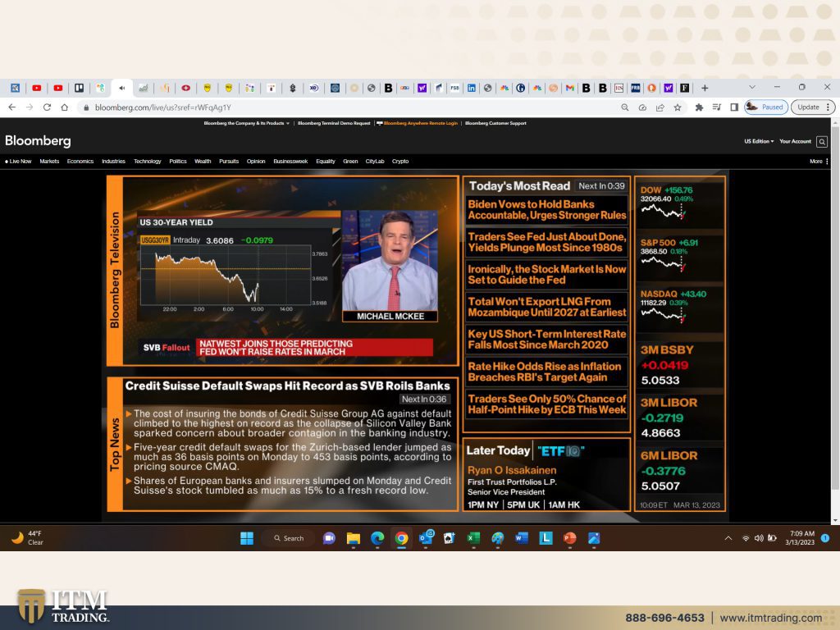This screenshot has height=630, width=840.
Task: Reload the Bloomberg page
Action: 47,107
